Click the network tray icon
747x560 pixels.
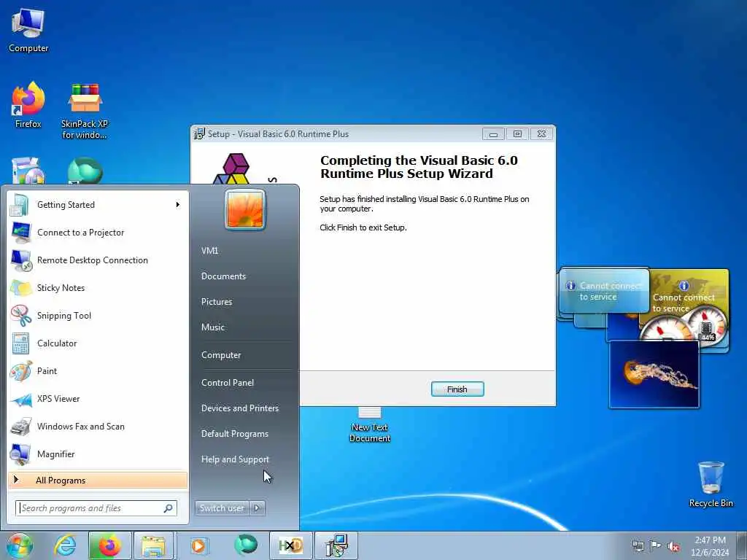pyautogui.click(x=638, y=546)
